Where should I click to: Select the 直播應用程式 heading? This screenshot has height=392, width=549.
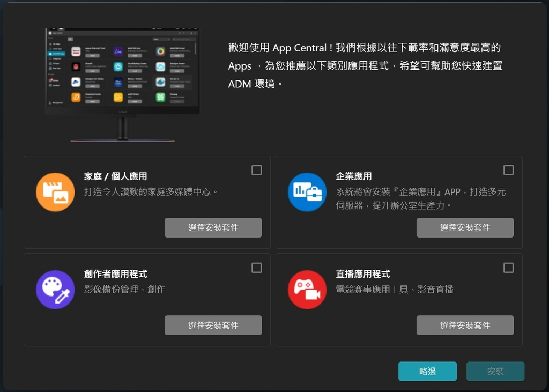pos(363,274)
